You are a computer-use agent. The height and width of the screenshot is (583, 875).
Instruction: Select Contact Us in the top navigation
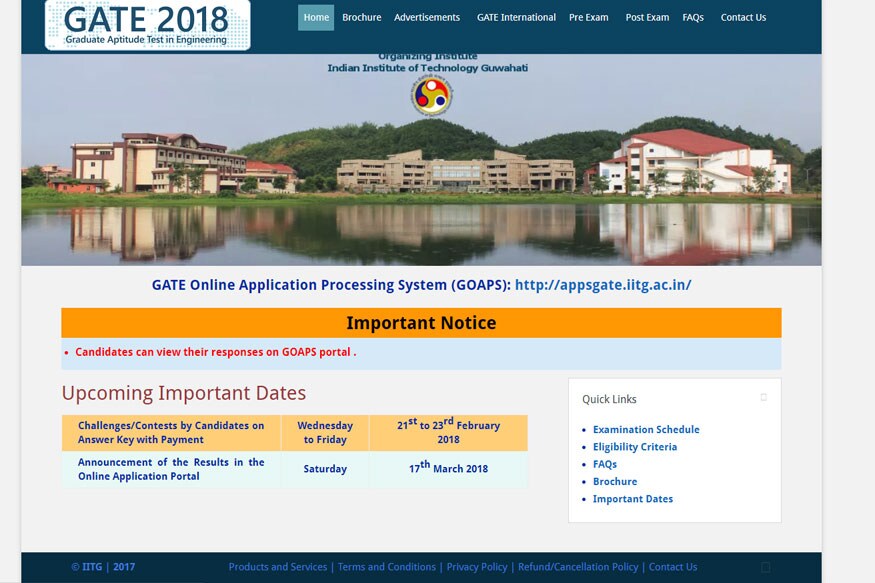pyautogui.click(x=743, y=18)
